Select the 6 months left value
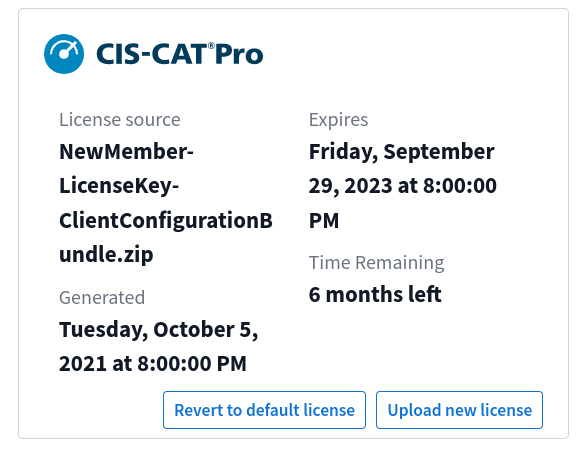Screen dimensions: 583x453 (x=375, y=295)
